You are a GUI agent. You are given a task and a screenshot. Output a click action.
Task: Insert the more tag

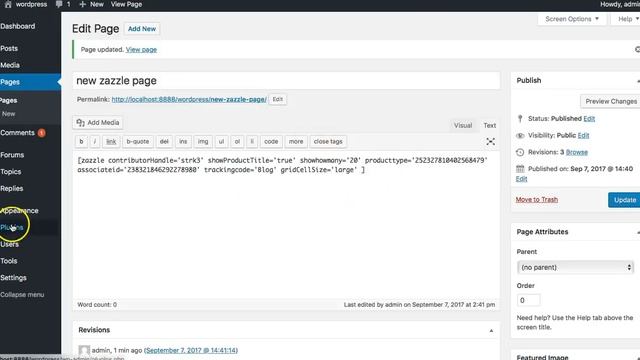pos(296,142)
